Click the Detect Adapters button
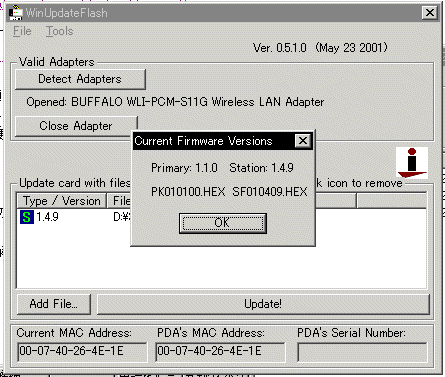Image resolution: width=445 pixels, height=377 pixels. click(80, 79)
